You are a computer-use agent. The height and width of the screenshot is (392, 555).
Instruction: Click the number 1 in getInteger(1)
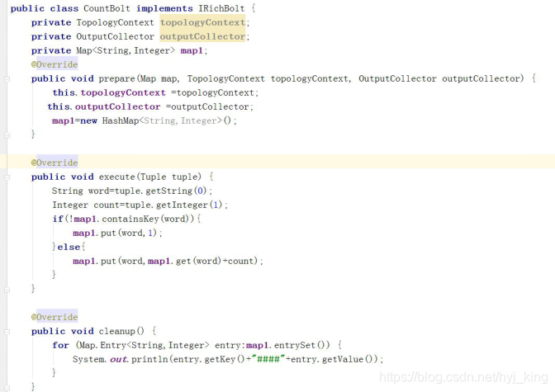coord(216,205)
